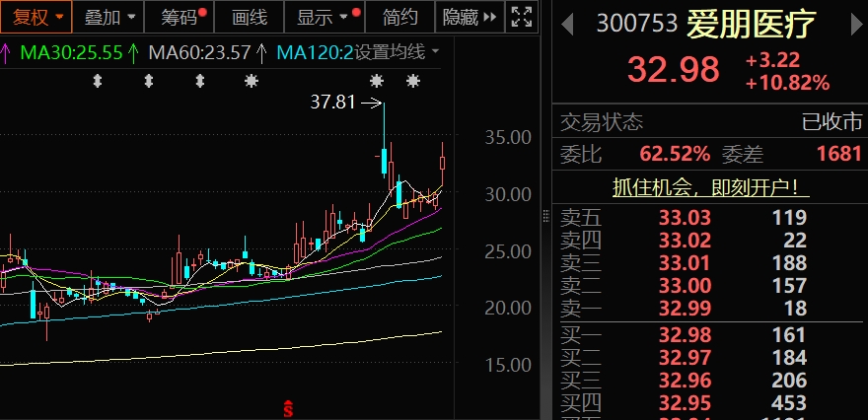Toggle the 简约 simple mode
The image size is (868, 420).
point(399,17)
